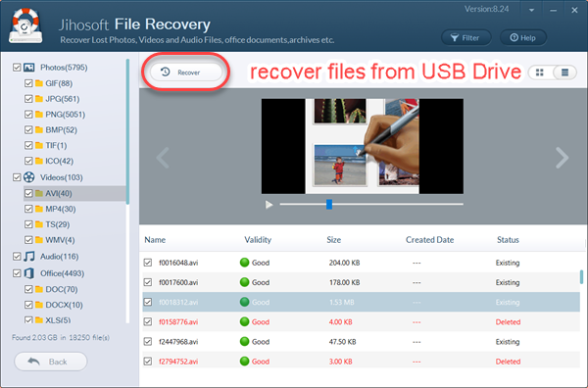The image size is (588, 388).
Task: Click the WMV(4) folder icon
Action: pyautogui.click(x=39, y=239)
